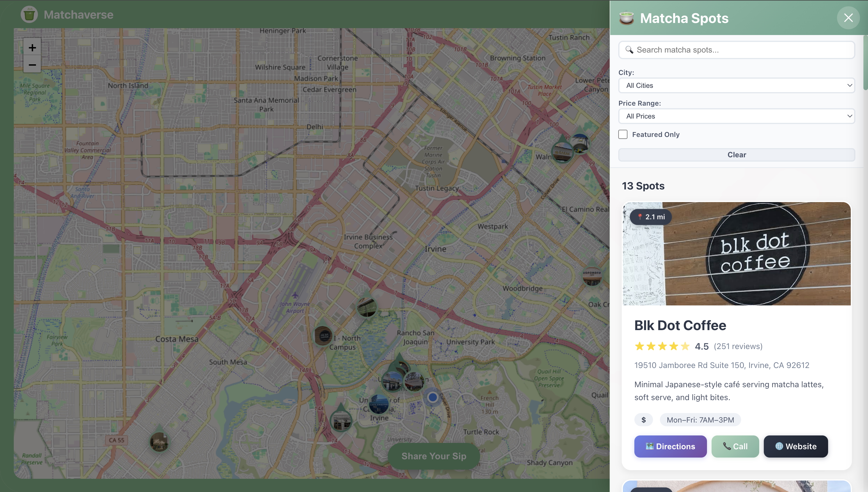868x492 pixels.
Task: Enable the Featured Only checkbox
Action: (623, 135)
